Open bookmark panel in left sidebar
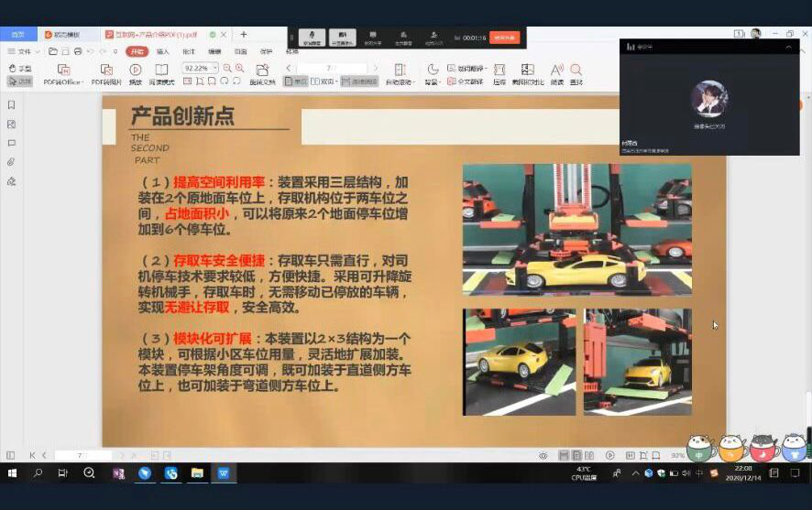 (11, 104)
